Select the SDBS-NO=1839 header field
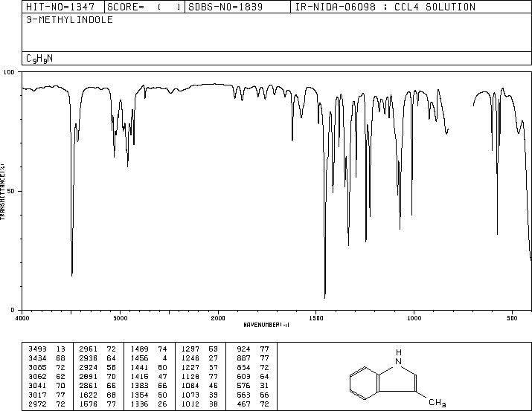532x411 pixels. pos(237,7)
